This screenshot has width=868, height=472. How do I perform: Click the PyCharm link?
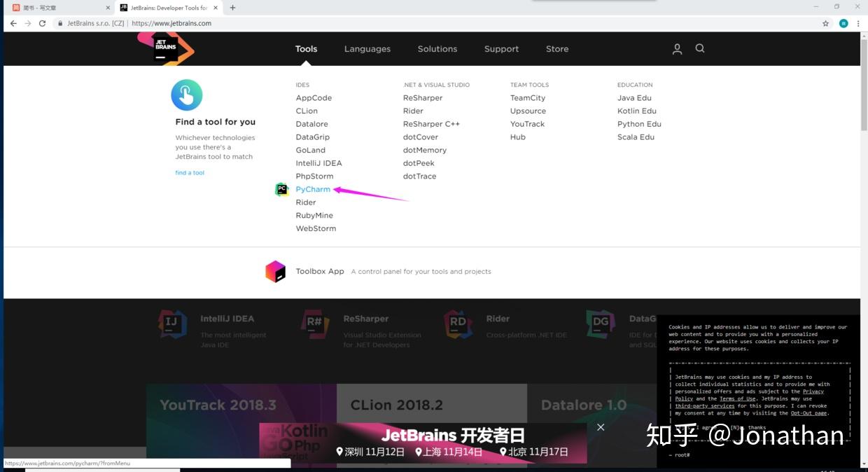tap(313, 189)
